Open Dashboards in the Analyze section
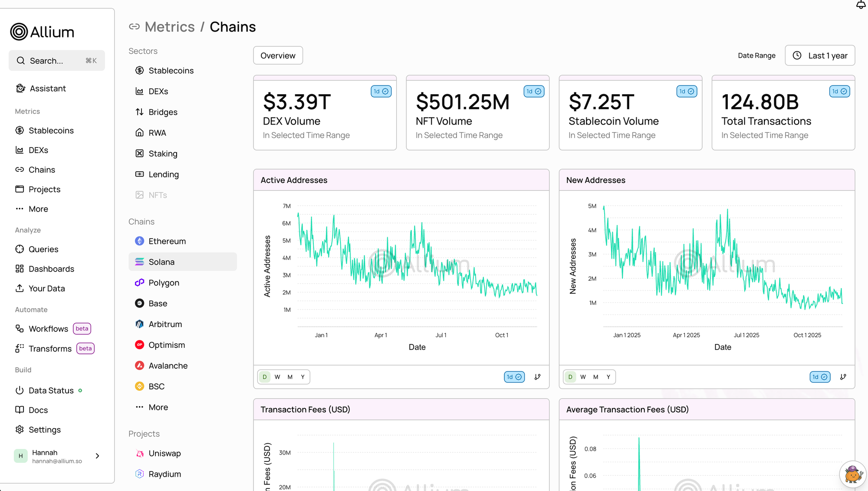 (51, 269)
